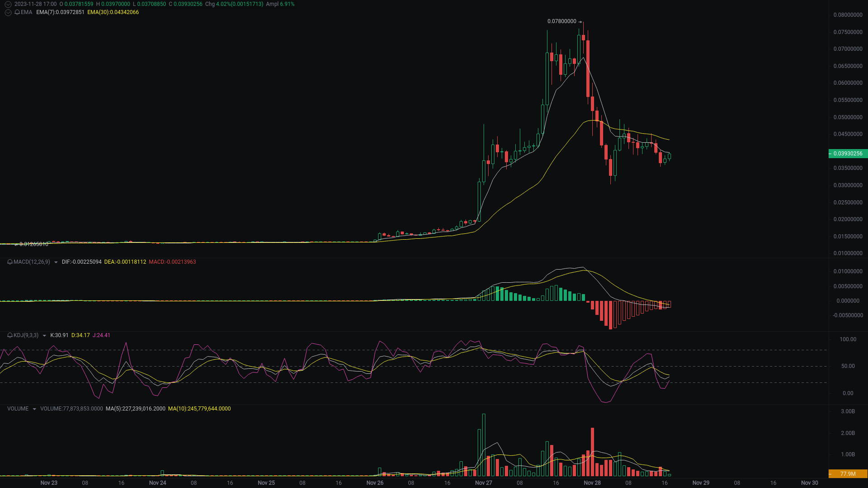Image resolution: width=868 pixels, height=488 pixels.
Task: Click the red MACD:-0.00213963 reading
Action: pos(173,262)
